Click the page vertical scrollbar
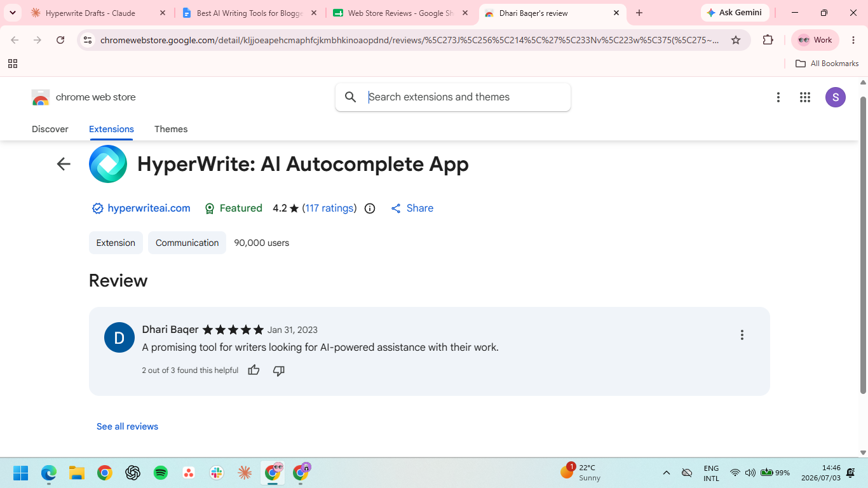 [x=863, y=245]
